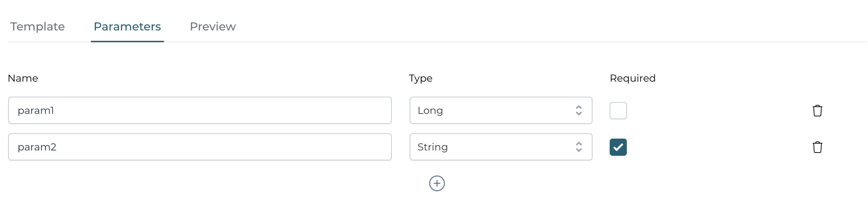The image size is (868, 212).
Task: Open the type dropdown showing String
Action: [501, 147]
